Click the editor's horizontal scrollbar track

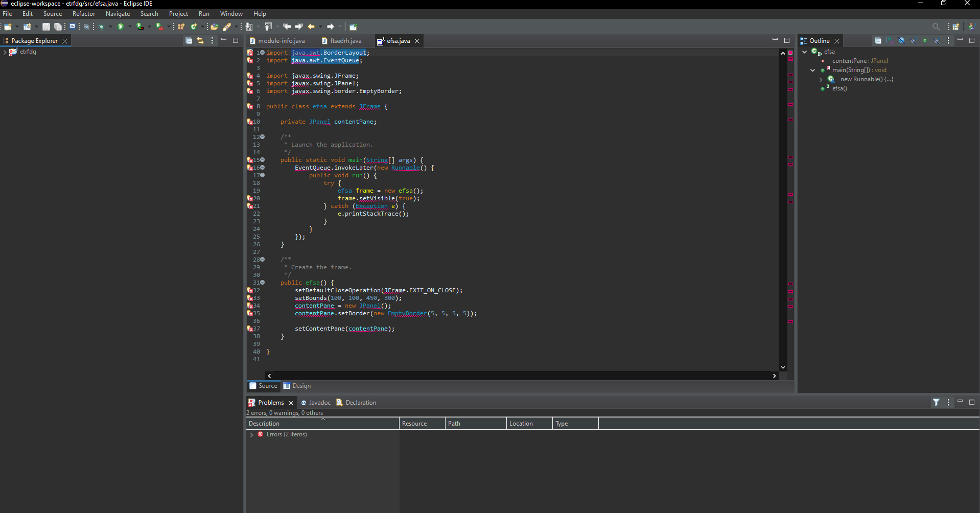521,376
